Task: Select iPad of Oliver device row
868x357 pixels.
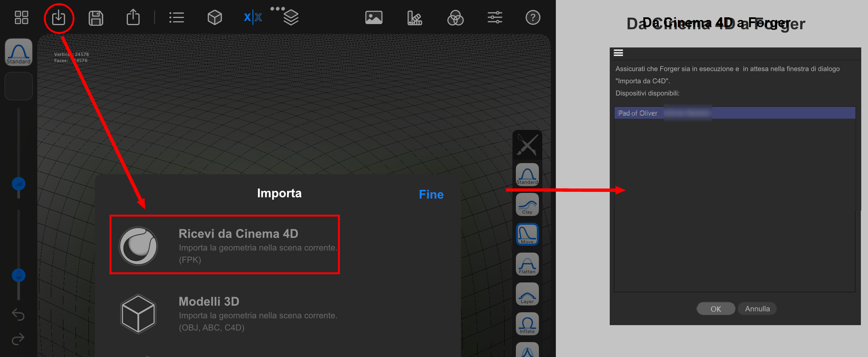Action: pyautogui.click(x=735, y=113)
